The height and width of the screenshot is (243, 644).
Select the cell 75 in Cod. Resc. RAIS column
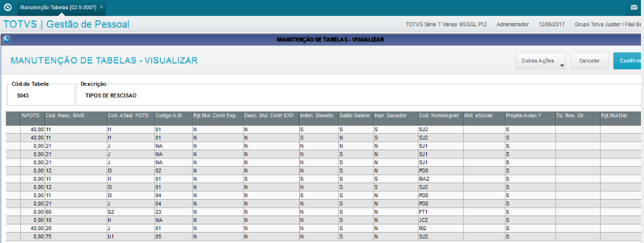(76, 236)
